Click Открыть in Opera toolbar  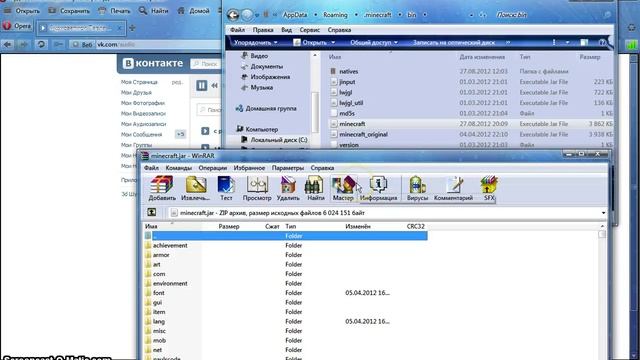(22, 11)
